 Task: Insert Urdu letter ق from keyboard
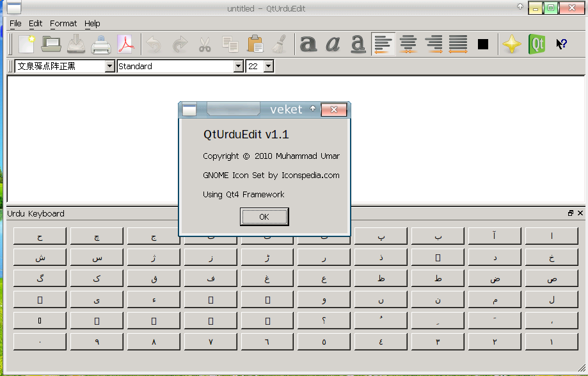(154, 278)
